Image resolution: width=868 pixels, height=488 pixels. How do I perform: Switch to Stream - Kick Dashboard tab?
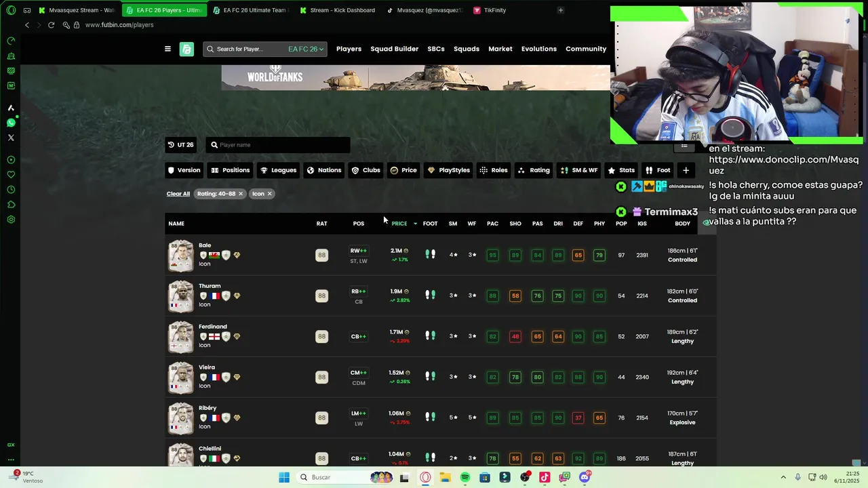(x=338, y=10)
